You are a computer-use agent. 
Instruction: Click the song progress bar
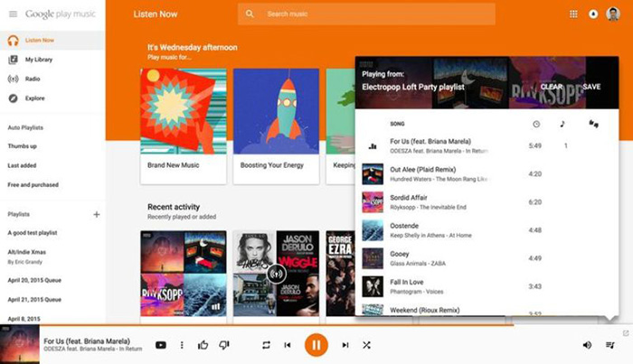[271, 325]
